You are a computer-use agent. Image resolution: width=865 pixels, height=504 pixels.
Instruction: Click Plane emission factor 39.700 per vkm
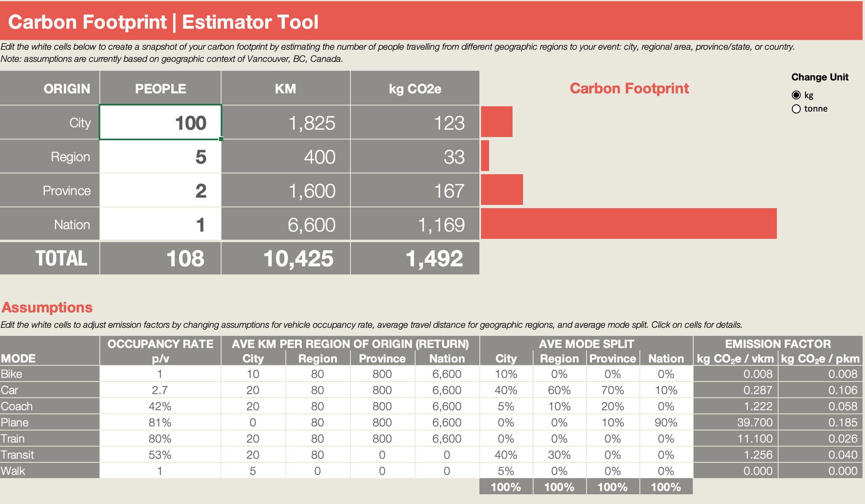tap(736, 422)
